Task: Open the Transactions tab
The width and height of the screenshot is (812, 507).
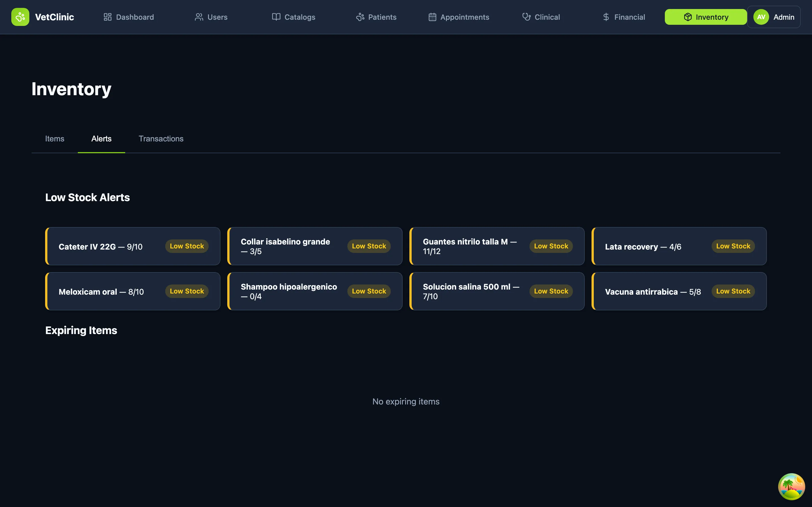Action: point(161,139)
